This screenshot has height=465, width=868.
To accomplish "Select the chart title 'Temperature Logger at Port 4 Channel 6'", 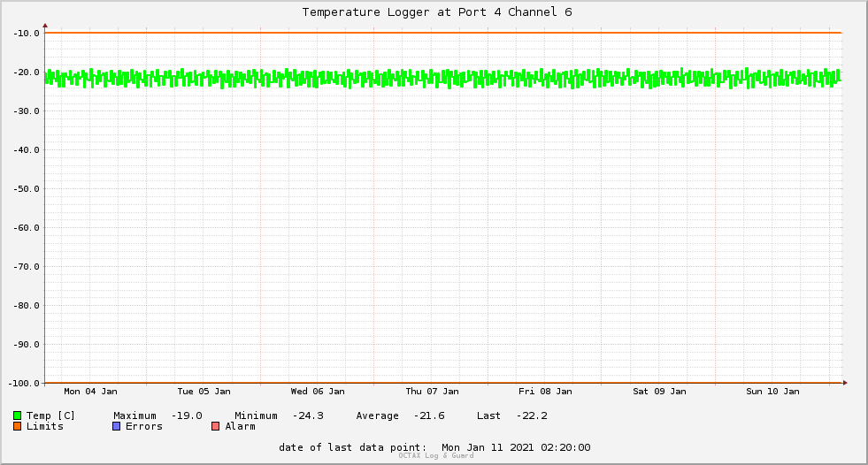I will tap(437, 12).
